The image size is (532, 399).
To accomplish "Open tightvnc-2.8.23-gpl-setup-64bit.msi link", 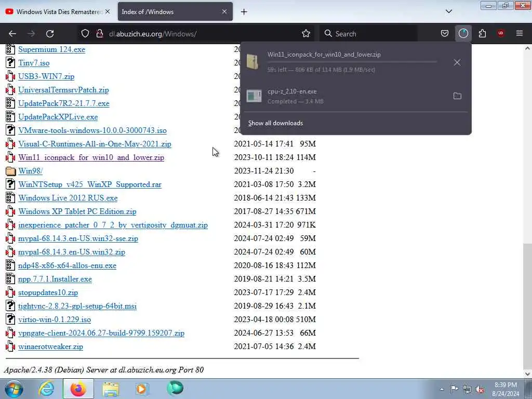I will [77, 306].
